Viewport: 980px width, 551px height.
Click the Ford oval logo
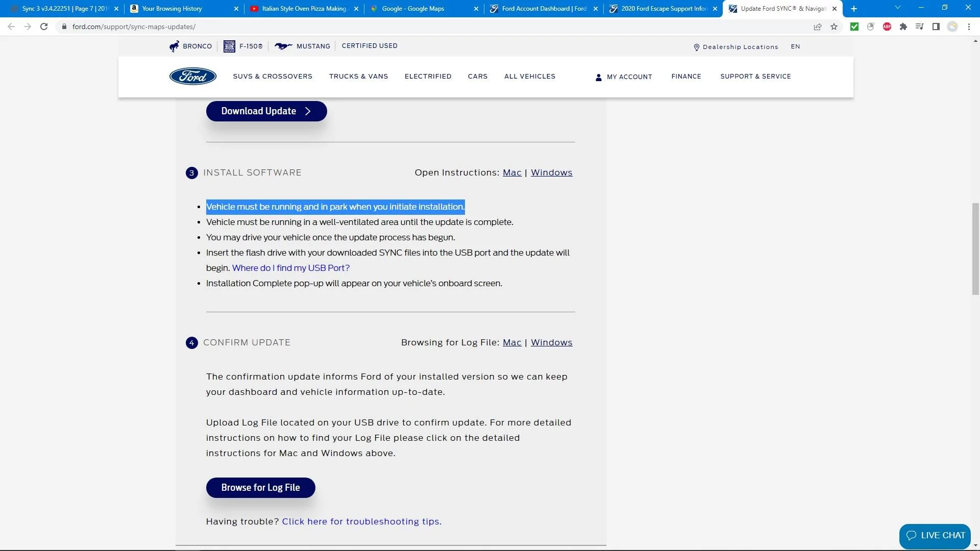click(193, 77)
